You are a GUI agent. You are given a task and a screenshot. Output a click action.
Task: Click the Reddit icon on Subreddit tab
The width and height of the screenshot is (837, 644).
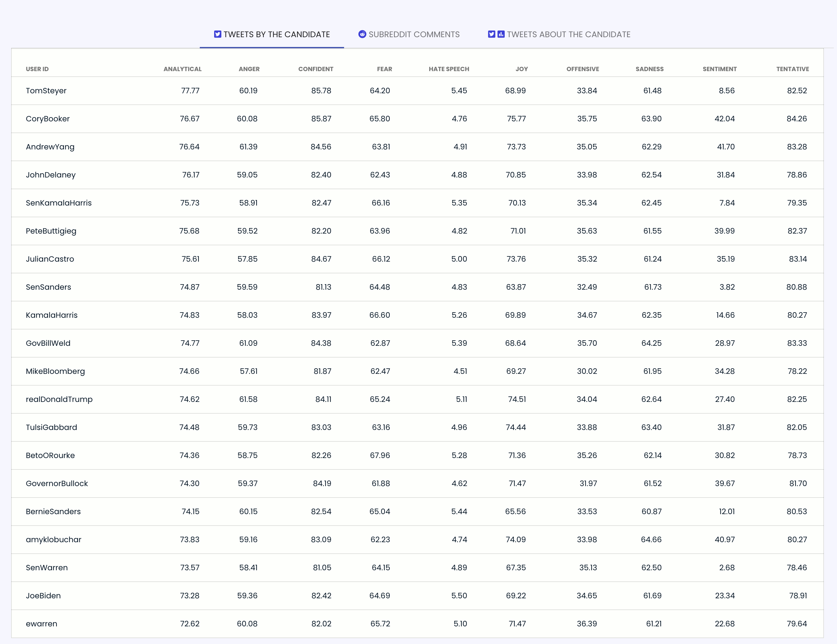tap(362, 34)
